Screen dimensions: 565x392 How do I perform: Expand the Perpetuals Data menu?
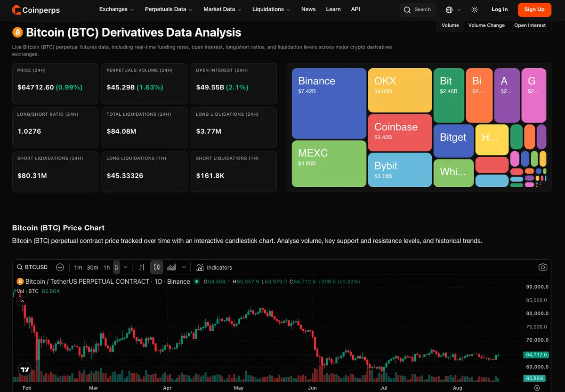(x=169, y=9)
